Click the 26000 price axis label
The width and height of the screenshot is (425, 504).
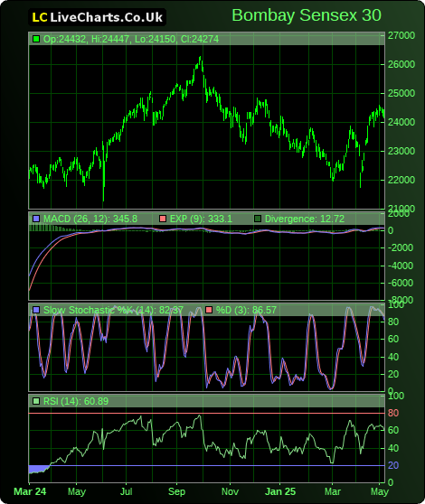click(x=401, y=64)
